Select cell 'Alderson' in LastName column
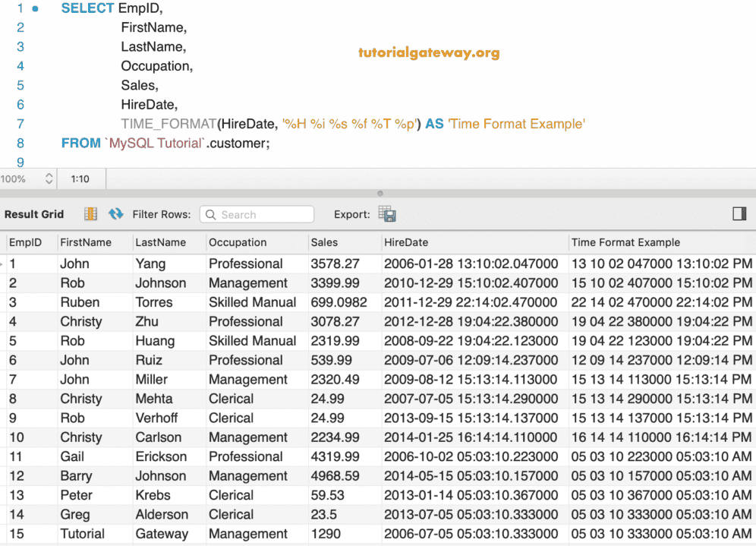 coord(162,515)
